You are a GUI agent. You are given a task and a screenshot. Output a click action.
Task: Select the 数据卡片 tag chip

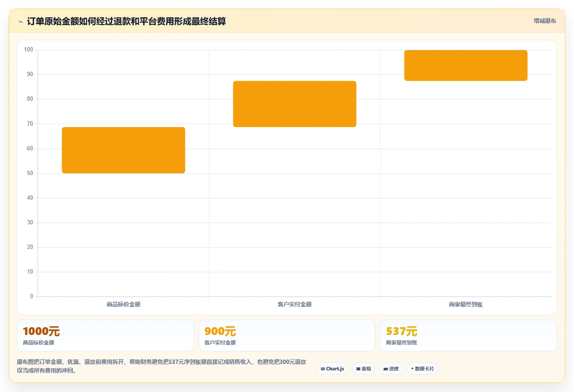pos(422,369)
